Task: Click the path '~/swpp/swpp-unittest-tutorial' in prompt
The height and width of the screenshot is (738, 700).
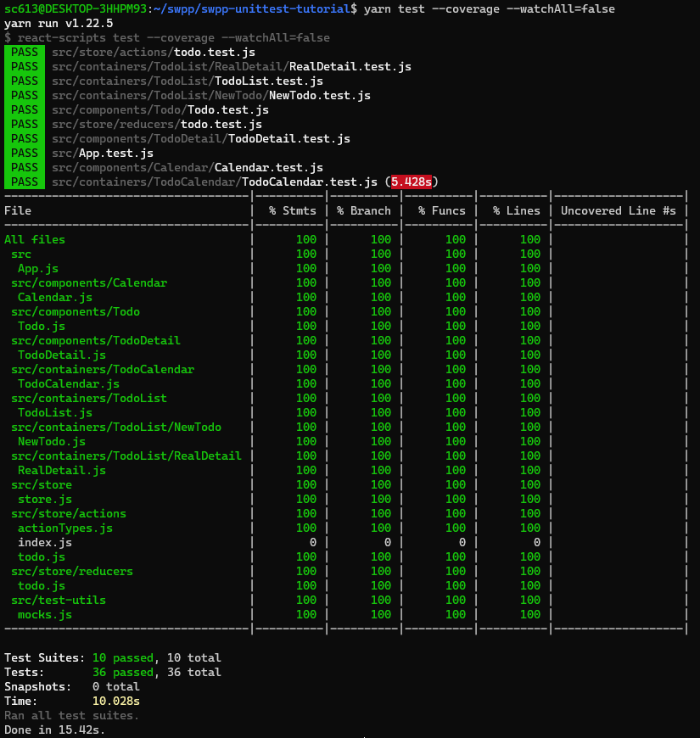Action: [x=252, y=9]
